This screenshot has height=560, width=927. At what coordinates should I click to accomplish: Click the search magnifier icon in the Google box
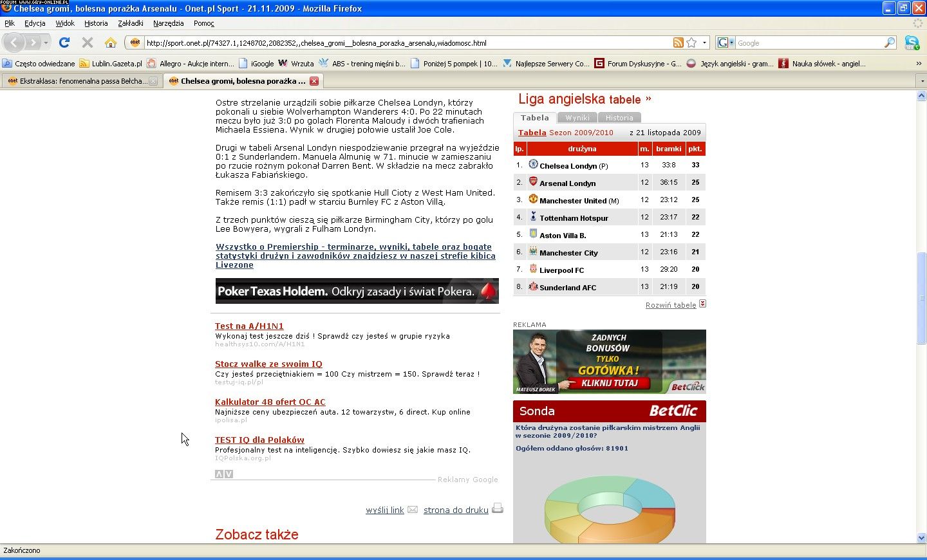tap(890, 42)
